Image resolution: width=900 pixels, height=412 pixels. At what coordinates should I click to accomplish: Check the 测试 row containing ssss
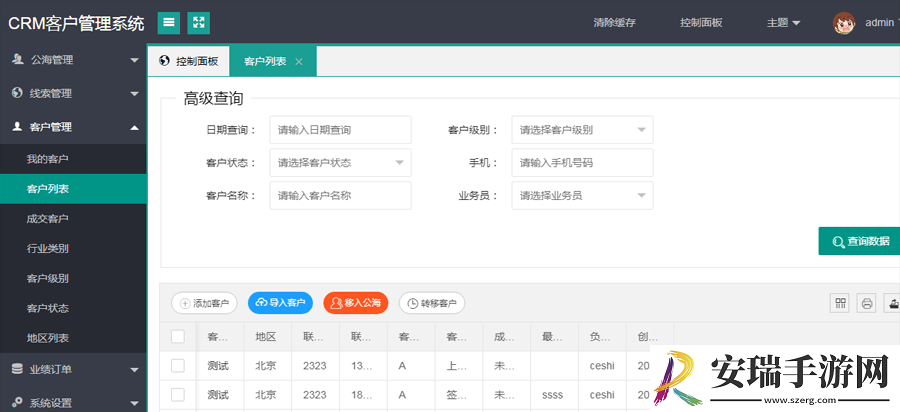pos(178,395)
